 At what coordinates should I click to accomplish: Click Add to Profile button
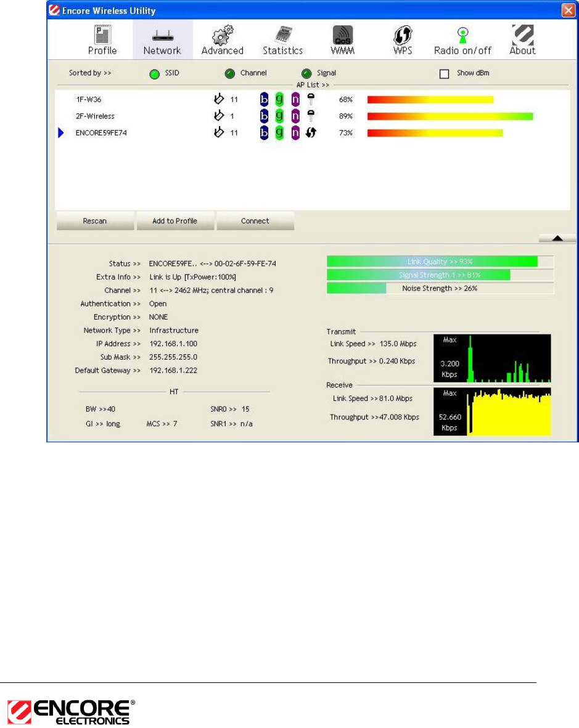point(175,221)
